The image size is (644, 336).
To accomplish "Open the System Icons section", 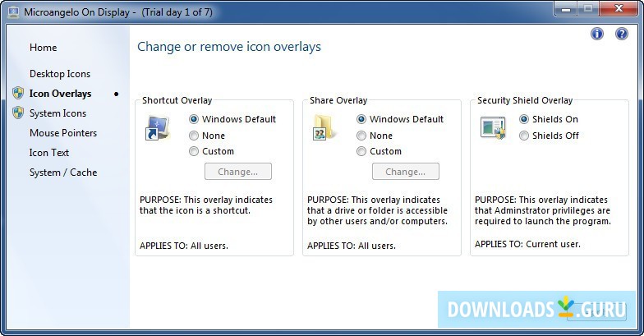I will pyautogui.click(x=57, y=113).
